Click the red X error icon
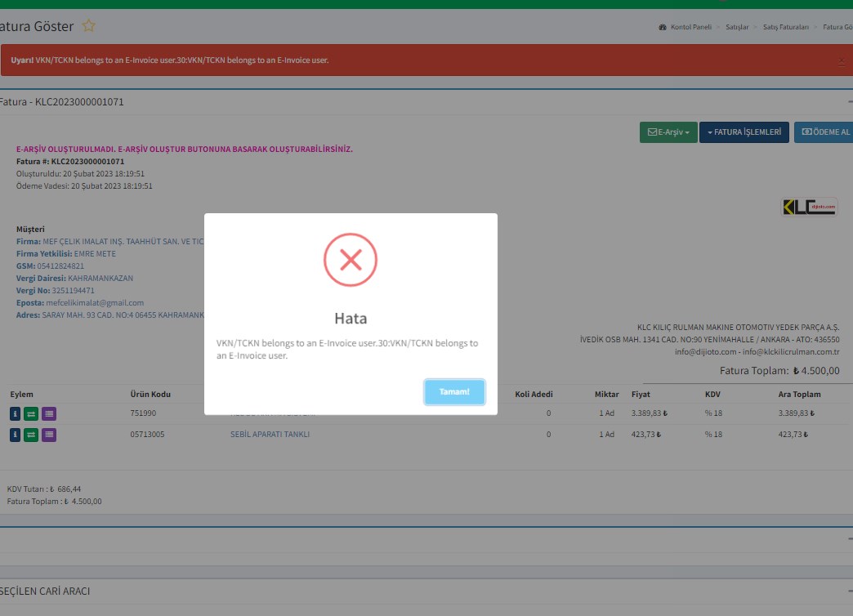The image size is (853, 616). pyautogui.click(x=351, y=260)
